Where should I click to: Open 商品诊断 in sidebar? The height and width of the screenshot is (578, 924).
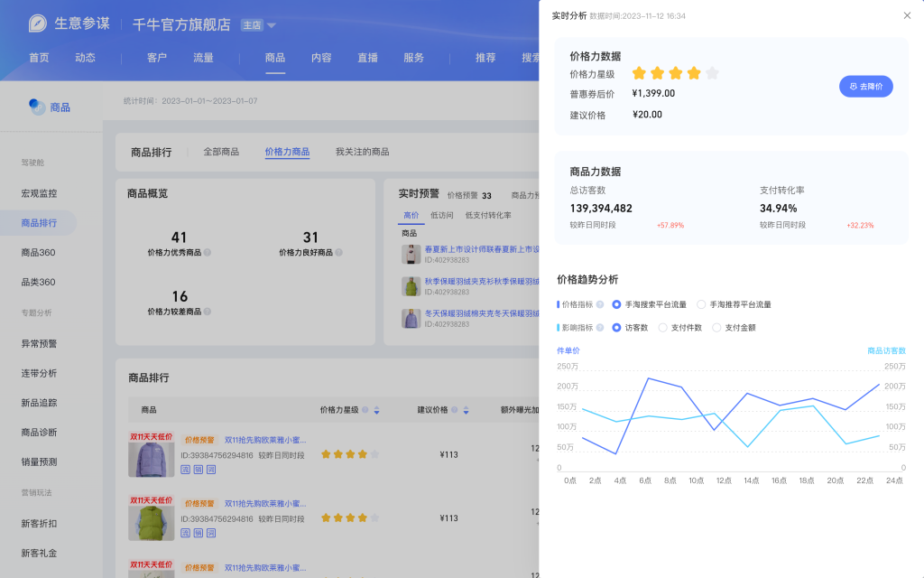(x=39, y=433)
